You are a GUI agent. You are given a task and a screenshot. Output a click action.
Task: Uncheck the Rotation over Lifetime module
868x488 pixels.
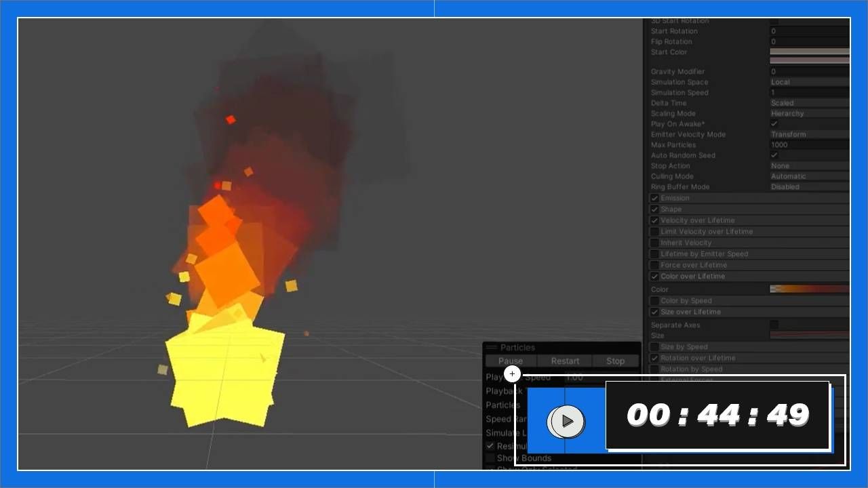[x=654, y=358]
